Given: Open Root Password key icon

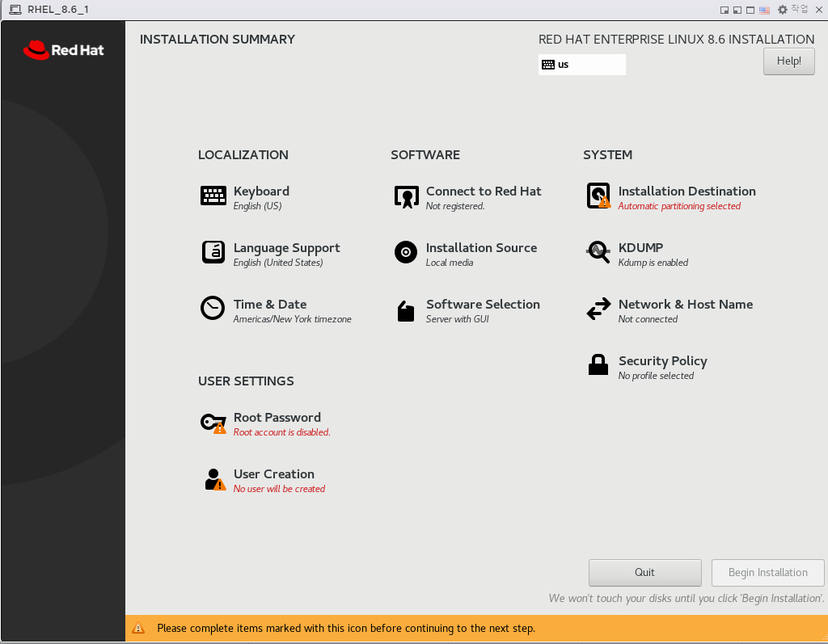Looking at the screenshot, I should click(213, 423).
